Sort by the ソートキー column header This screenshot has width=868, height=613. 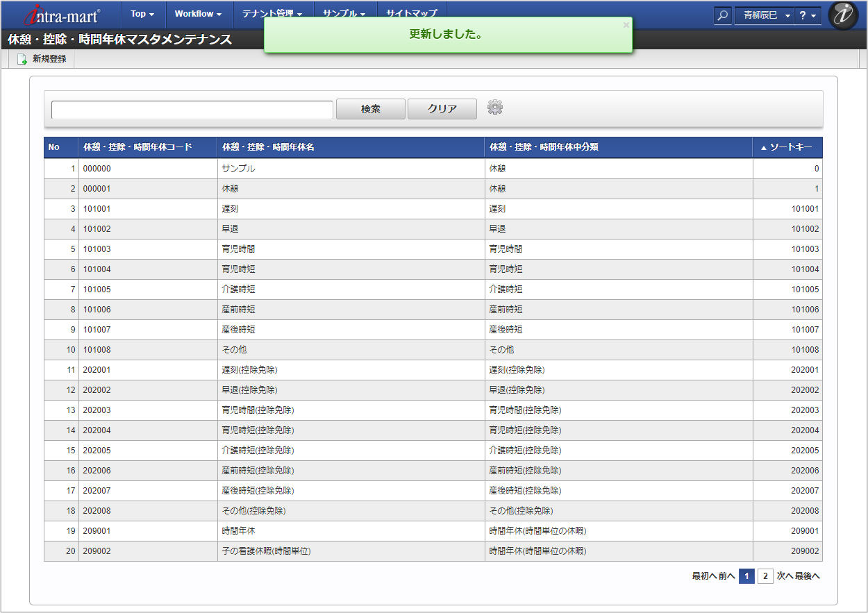pos(790,147)
